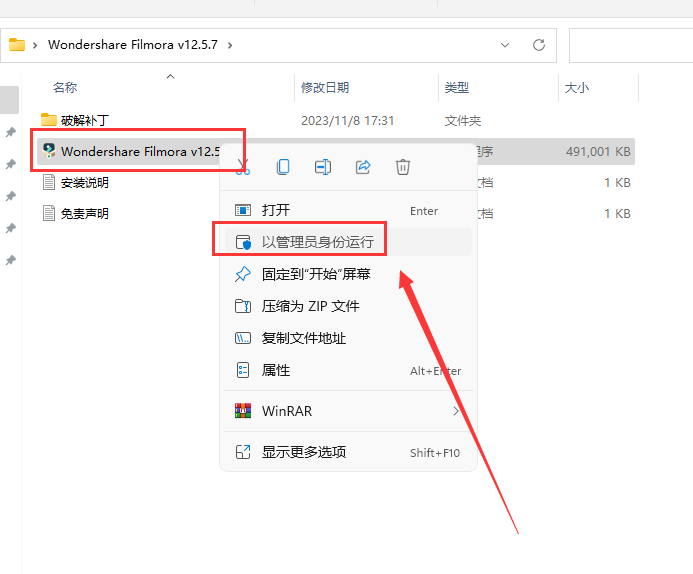Expand chevron before the breadcrumb folder name
This screenshot has width=693, height=574.
pos(35,45)
